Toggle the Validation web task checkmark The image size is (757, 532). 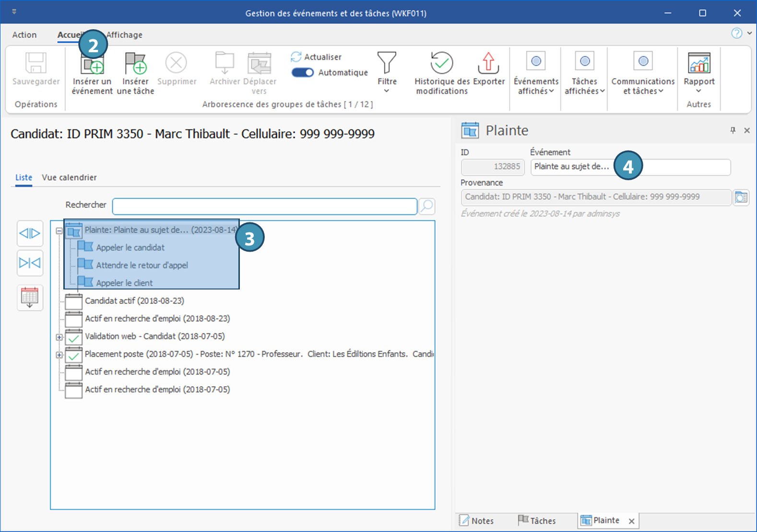pyautogui.click(x=73, y=337)
